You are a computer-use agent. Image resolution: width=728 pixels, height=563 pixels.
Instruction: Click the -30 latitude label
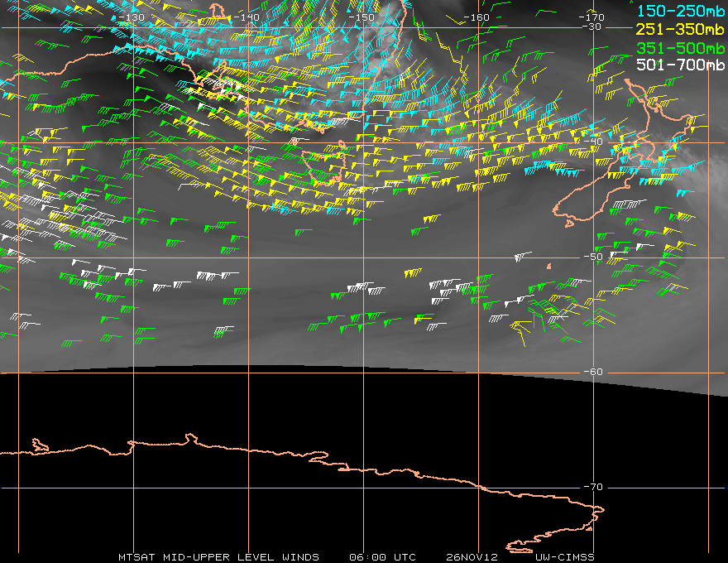[x=591, y=26]
